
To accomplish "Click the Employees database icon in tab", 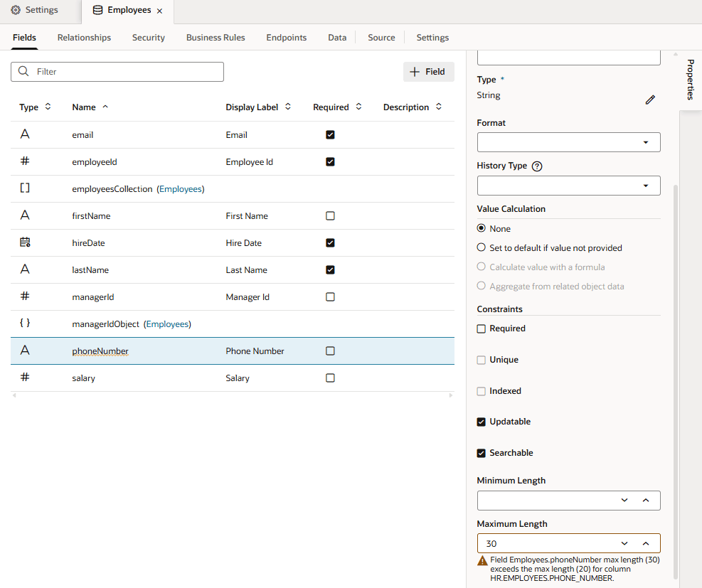I will tap(97, 10).
